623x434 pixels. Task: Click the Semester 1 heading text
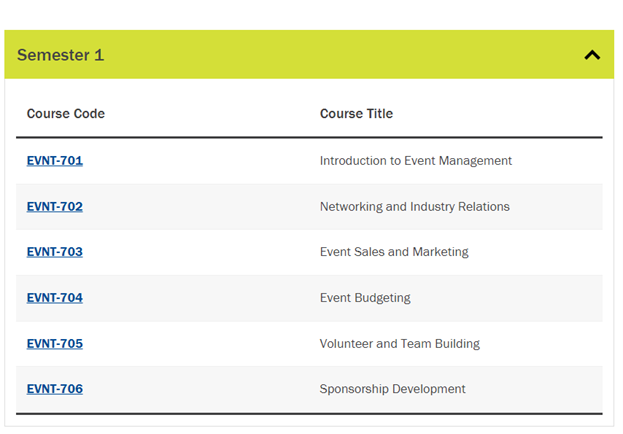60,55
